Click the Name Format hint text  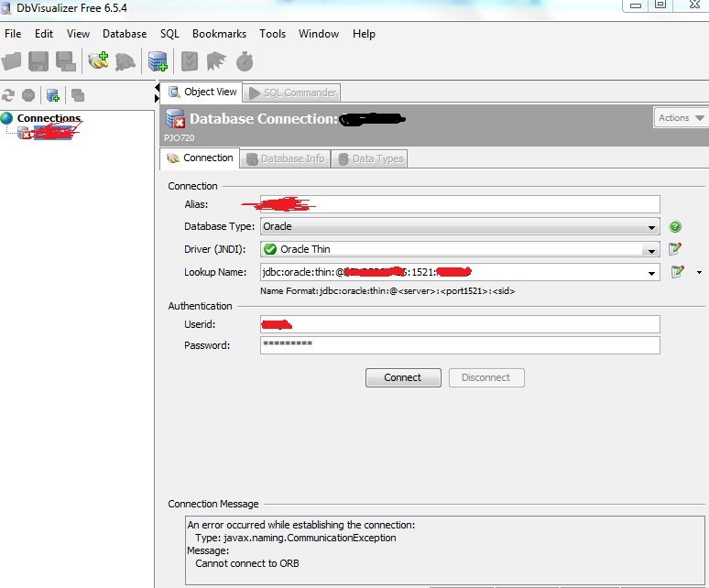pyautogui.click(x=387, y=291)
